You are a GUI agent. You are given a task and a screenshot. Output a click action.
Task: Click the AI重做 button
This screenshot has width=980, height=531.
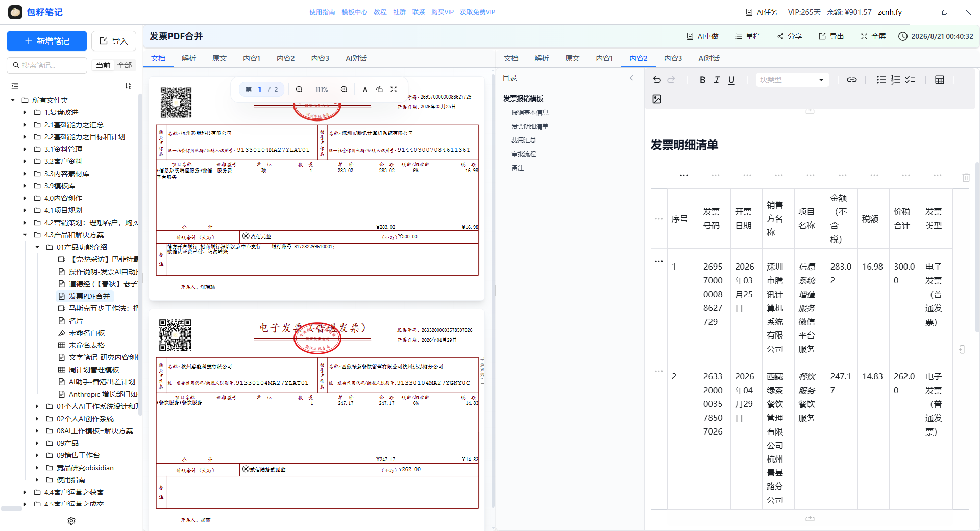click(702, 36)
